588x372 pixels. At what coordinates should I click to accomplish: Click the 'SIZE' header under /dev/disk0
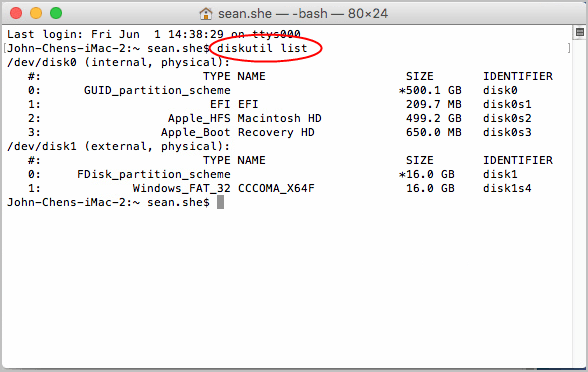click(x=420, y=76)
